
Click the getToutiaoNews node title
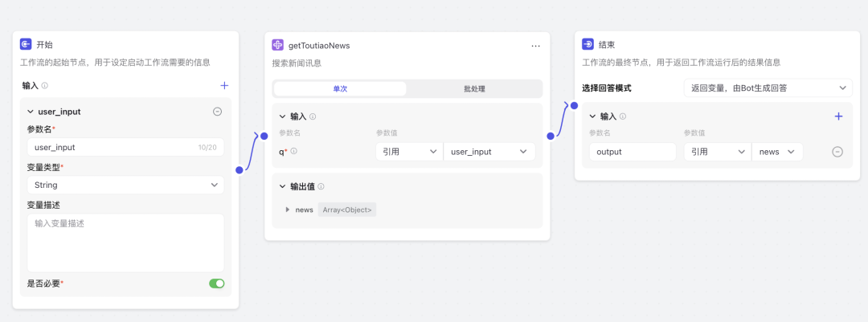319,45
